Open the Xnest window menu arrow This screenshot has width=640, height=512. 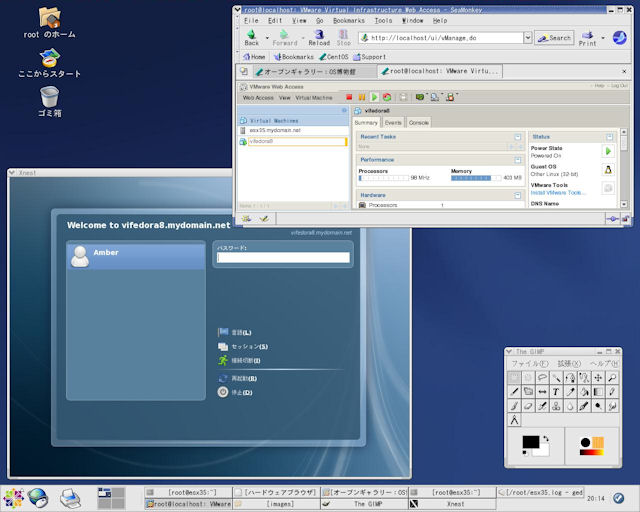tap(12, 173)
